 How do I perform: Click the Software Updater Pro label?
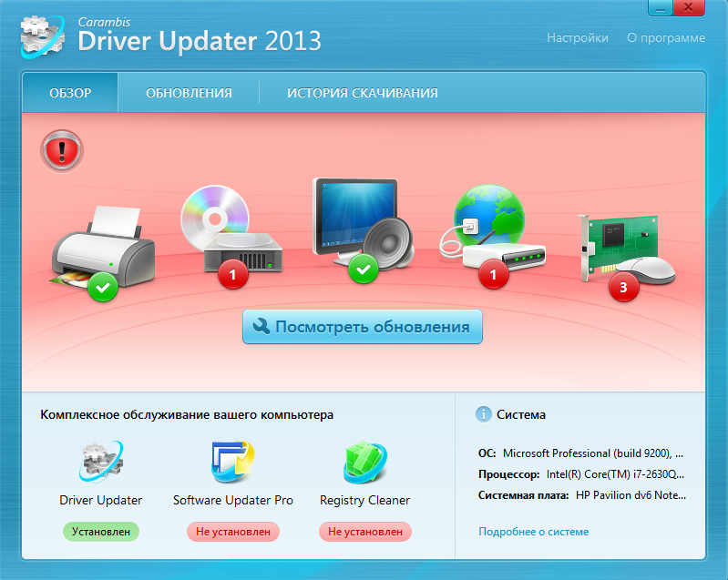pyautogui.click(x=232, y=500)
